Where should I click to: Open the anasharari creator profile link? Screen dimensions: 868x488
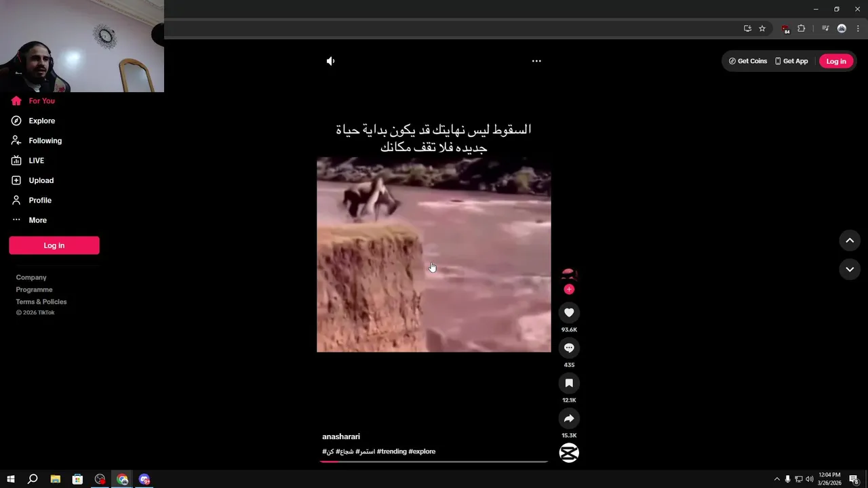click(x=341, y=436)
